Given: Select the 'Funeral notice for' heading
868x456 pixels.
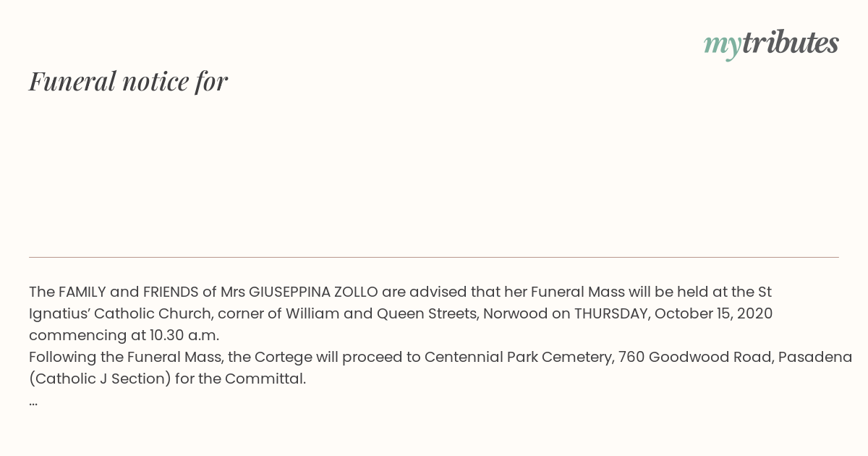Looking at the screenshot, I should click(x=128, y=81).
